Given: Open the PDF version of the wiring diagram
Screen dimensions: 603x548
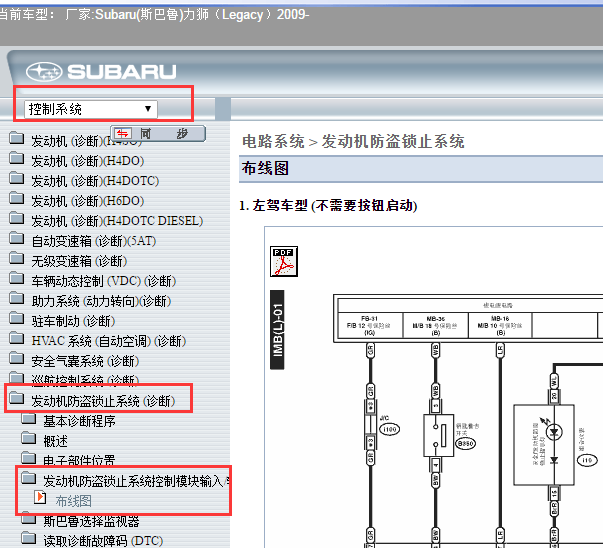Looking at the screenshot, I should click(x=284, y=262).
